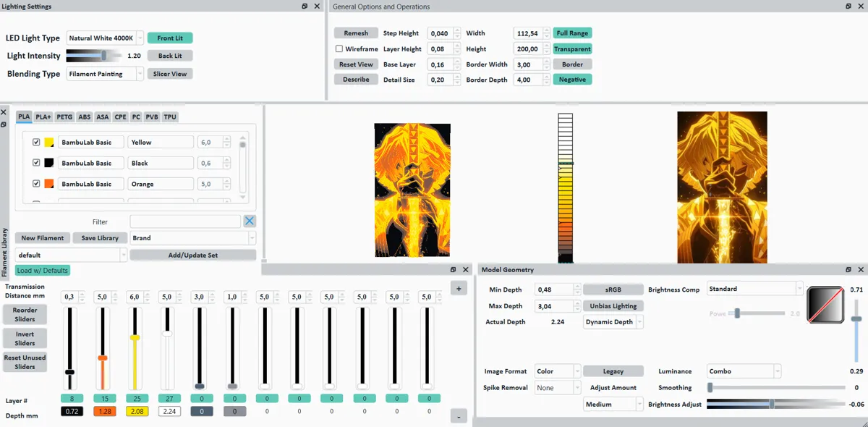Click the black swatch of Black filament
868x427 pixels.
coord(49,163)
